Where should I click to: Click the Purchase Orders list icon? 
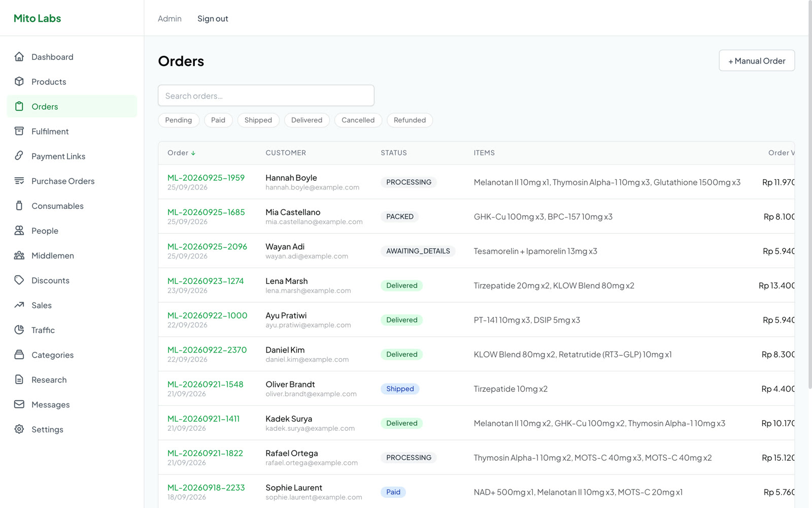(19, 181)
